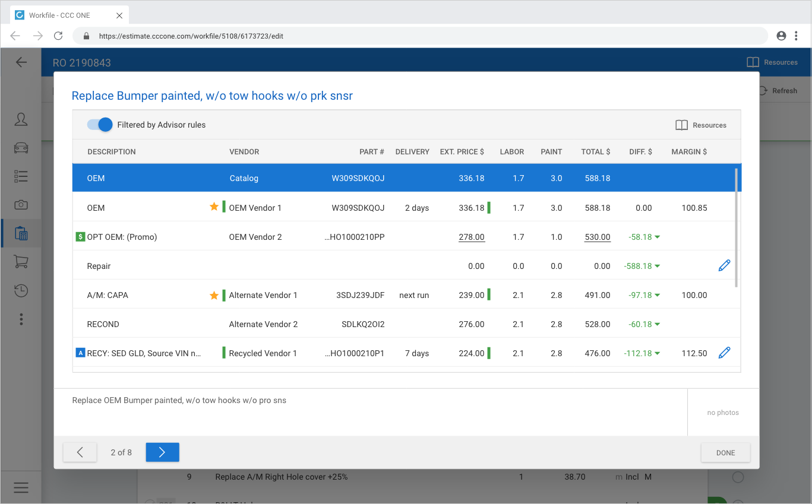Open the history clock sidebar icon

(x=21, y=290)
